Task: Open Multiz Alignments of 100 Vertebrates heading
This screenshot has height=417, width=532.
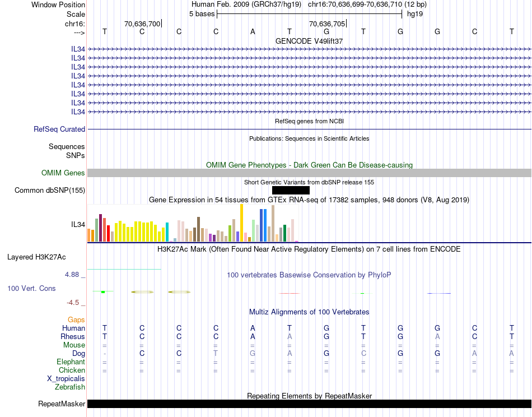Action: (309, 312)
